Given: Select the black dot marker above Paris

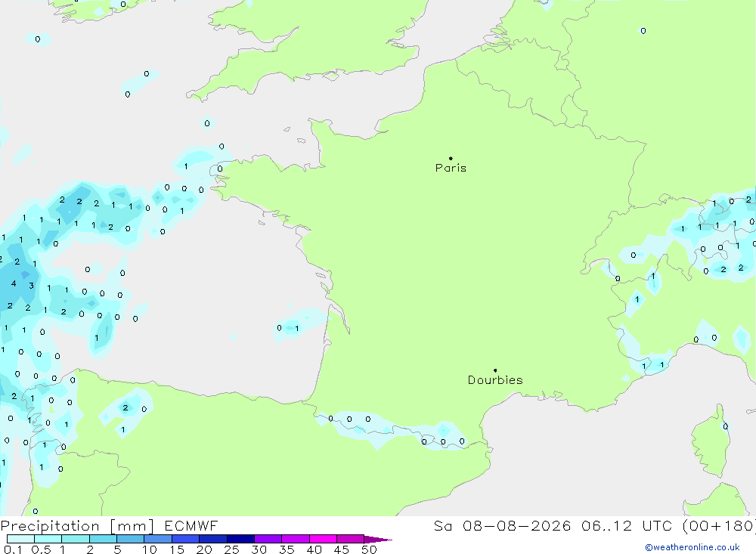Looking at the screenshot, I should [x=451, y=158].
